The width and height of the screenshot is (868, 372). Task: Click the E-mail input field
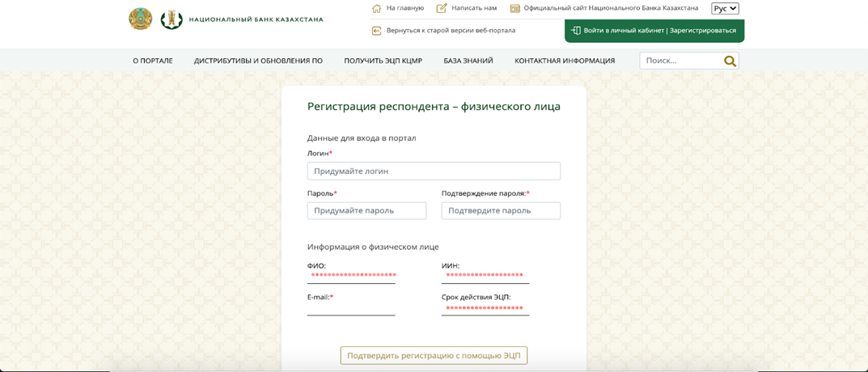(x=351, y=308)
